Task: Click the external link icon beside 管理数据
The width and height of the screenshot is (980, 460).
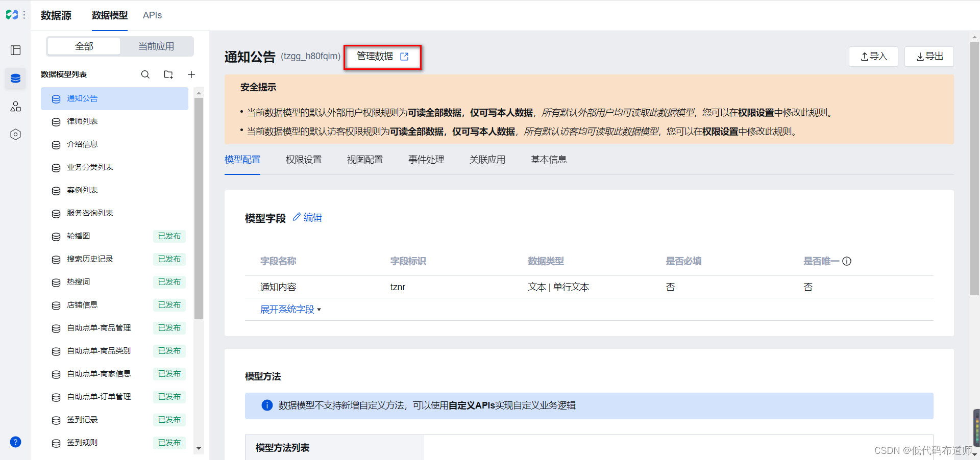Action: point(404,57)
